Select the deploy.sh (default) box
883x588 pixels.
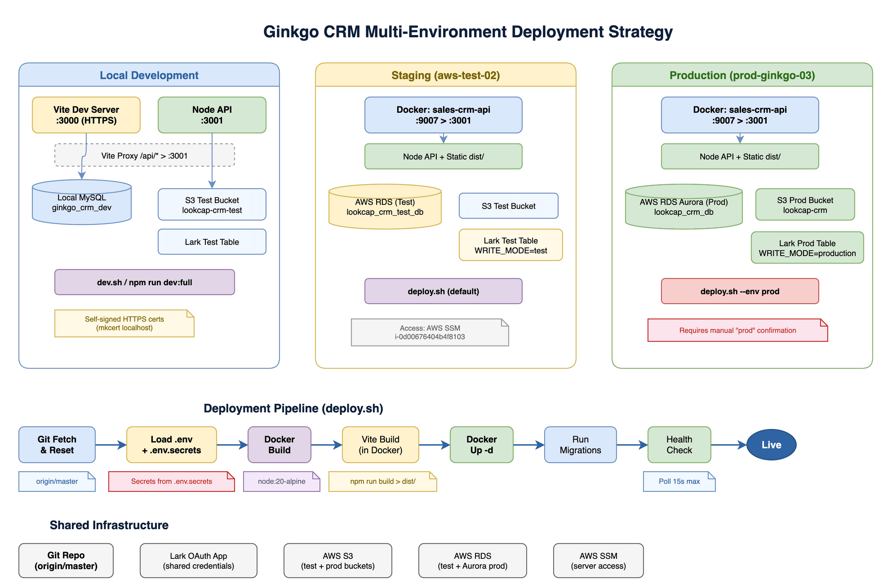(444, 291)
